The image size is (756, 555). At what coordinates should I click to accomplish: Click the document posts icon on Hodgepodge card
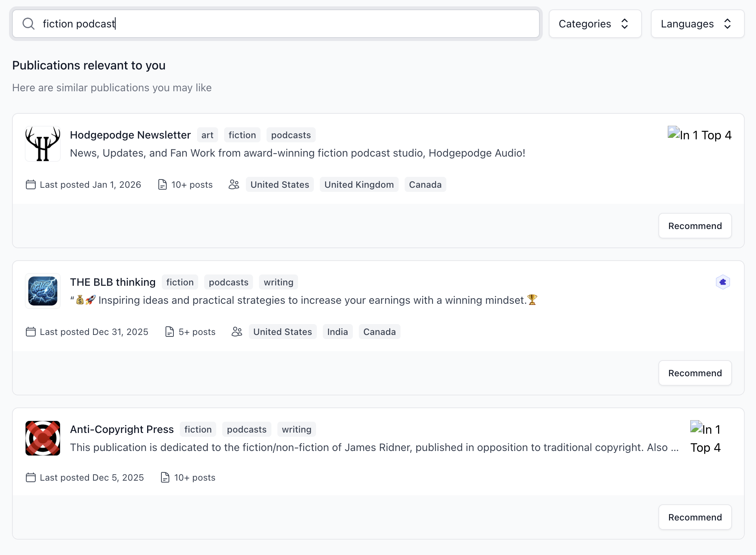pos(162,185)
